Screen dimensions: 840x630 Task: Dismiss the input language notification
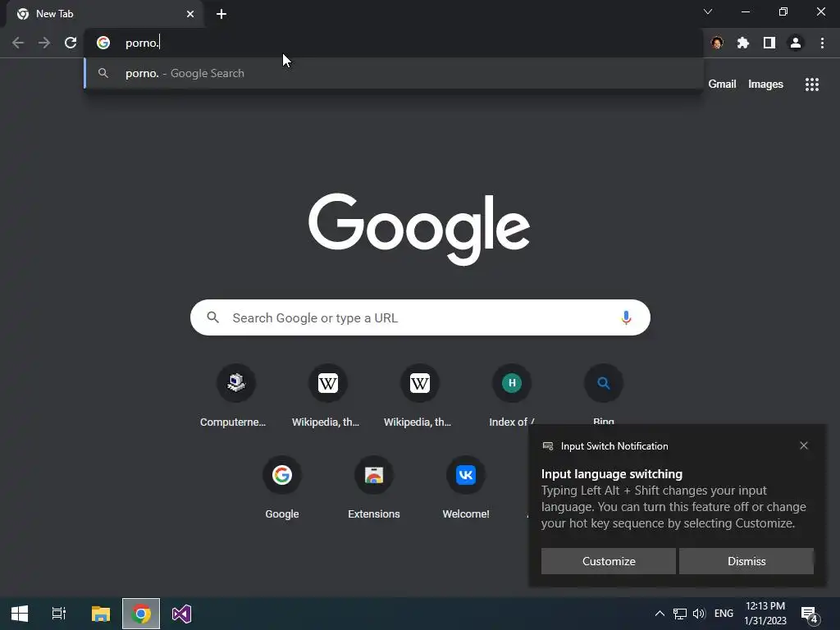(x=746, y=561)
